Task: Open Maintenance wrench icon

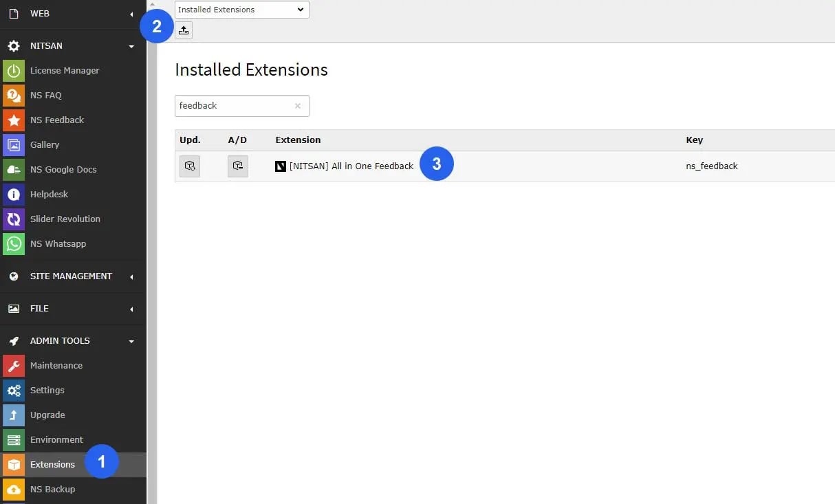Action: click(14, 365)
